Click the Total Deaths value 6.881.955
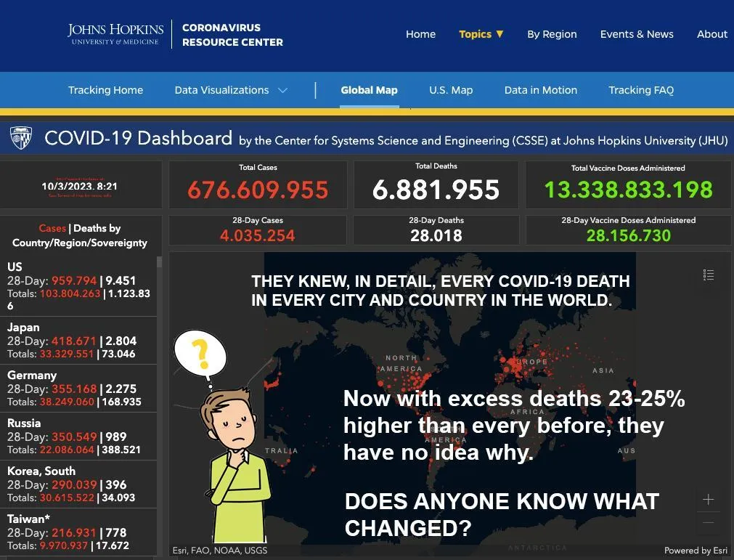734x560 pixels. [436, 190]
